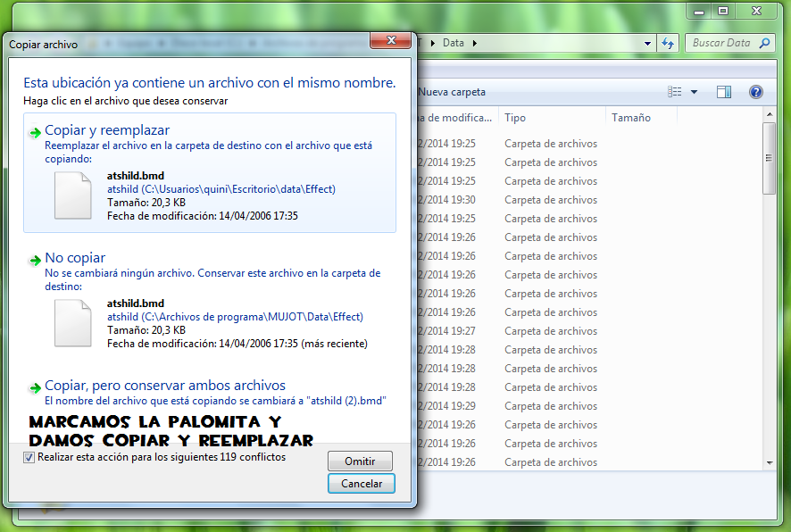Open the views dropdown arrow next to view icon
Screen dimensions: 791x532
(694, 91)
